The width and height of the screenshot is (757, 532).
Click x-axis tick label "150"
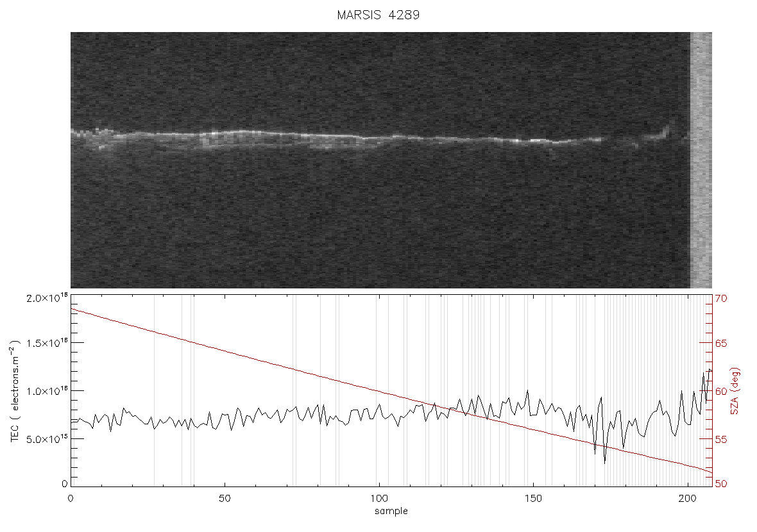click(533, 498)
